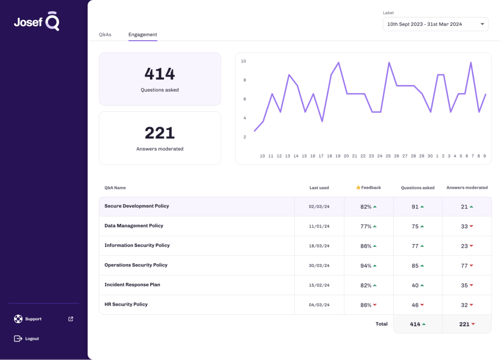Click red down arrow beside HR Security 86%
This screenshot has width=500, height=360.
point(375,305)
